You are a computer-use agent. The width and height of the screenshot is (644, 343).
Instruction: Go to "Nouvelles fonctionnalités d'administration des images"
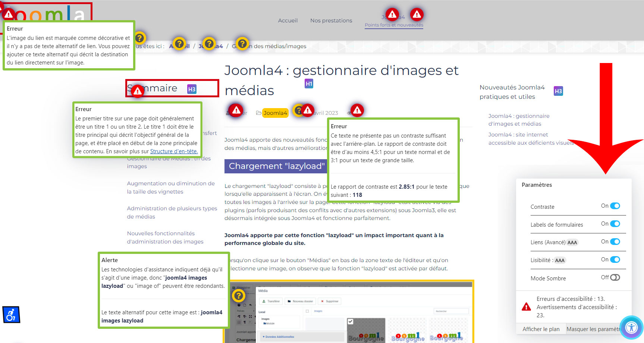click(165, 237)
